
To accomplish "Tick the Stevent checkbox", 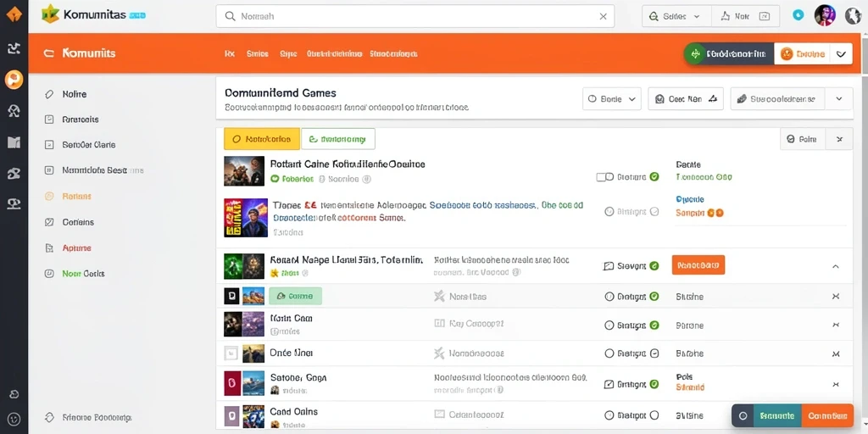I will (609, 266).
